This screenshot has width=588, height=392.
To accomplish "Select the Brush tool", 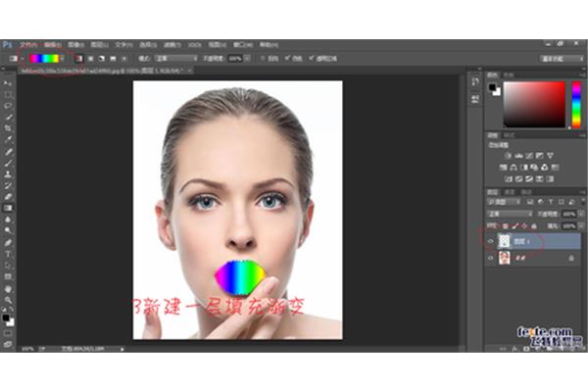I will pyautogui.click(x=8, y=163).
